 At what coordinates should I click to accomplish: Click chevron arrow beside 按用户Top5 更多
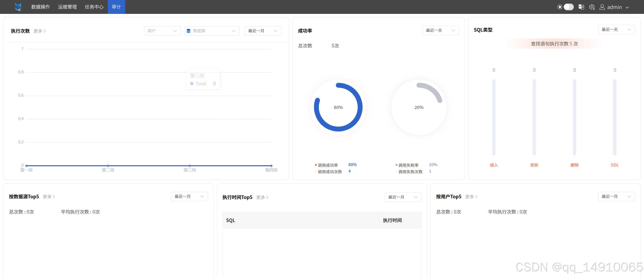477,197
